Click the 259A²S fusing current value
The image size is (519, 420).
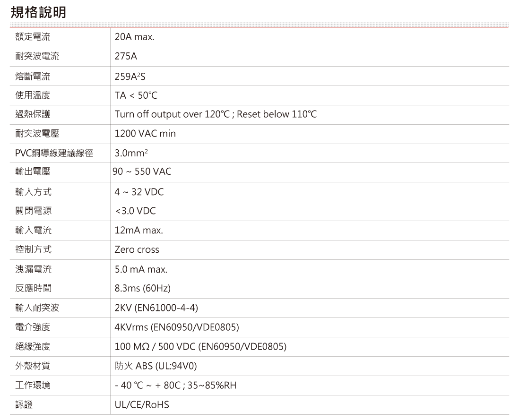point(130,76)
